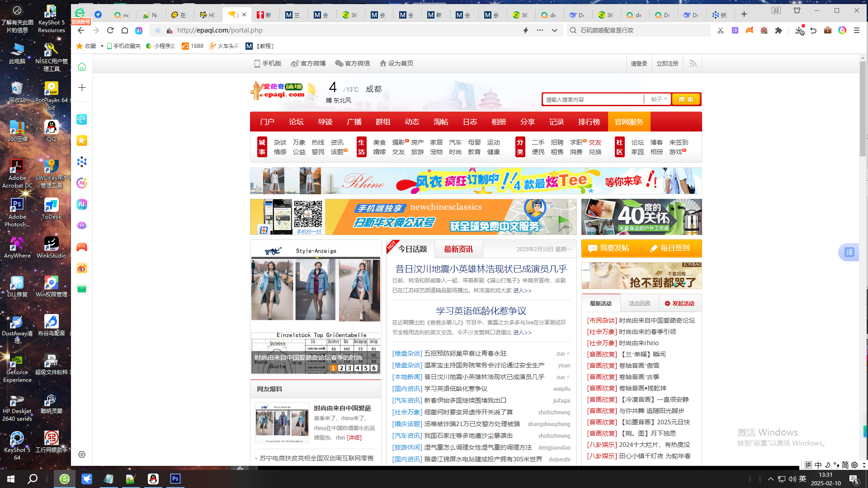This screenshot has width=868, height=488.
Task: Switch to 活动回顾 tab
Action: (639, 303)
